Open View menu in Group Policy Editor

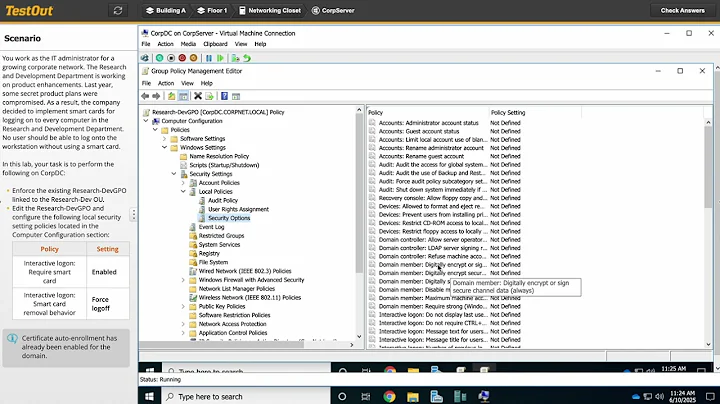pyautogui.click(x=187, y=83)
